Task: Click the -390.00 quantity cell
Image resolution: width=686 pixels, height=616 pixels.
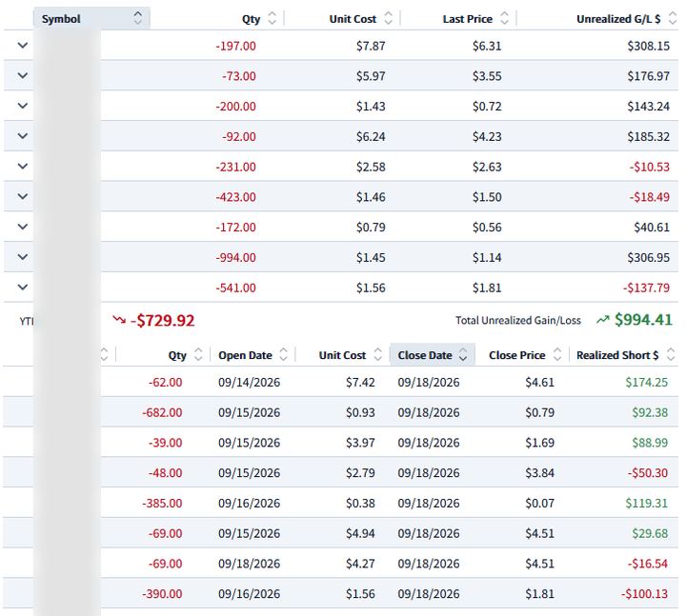Action: [x=162, y=594]
